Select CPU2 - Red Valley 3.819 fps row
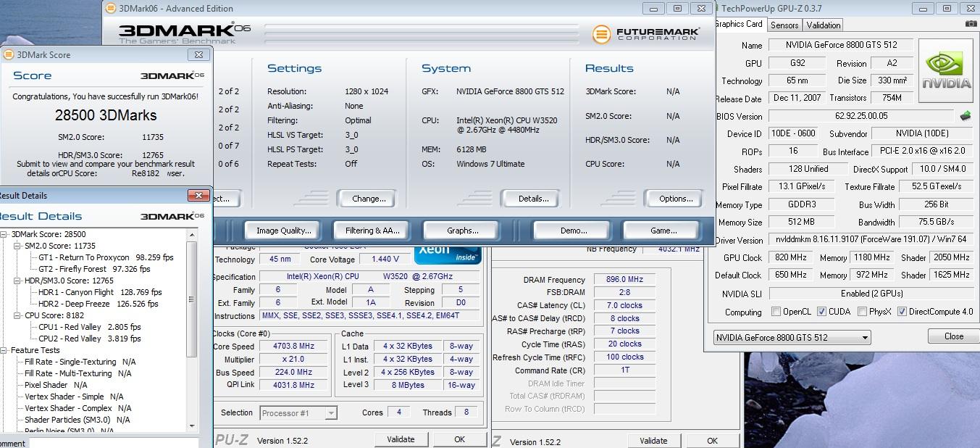Image resolution: width=980 pixels, height=448 pixels. coord(90,339)
